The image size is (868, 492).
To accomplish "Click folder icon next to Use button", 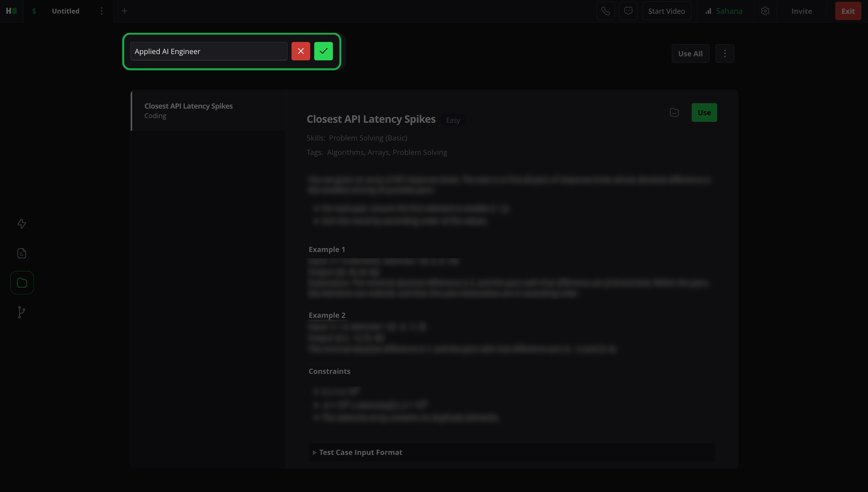I will click(x=674, y=113).
